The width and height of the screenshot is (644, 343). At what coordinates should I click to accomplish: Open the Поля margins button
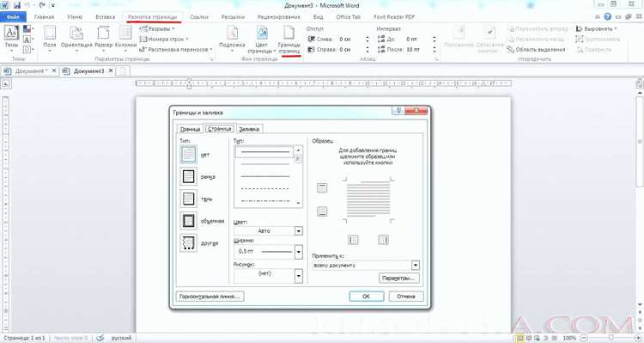50,39
